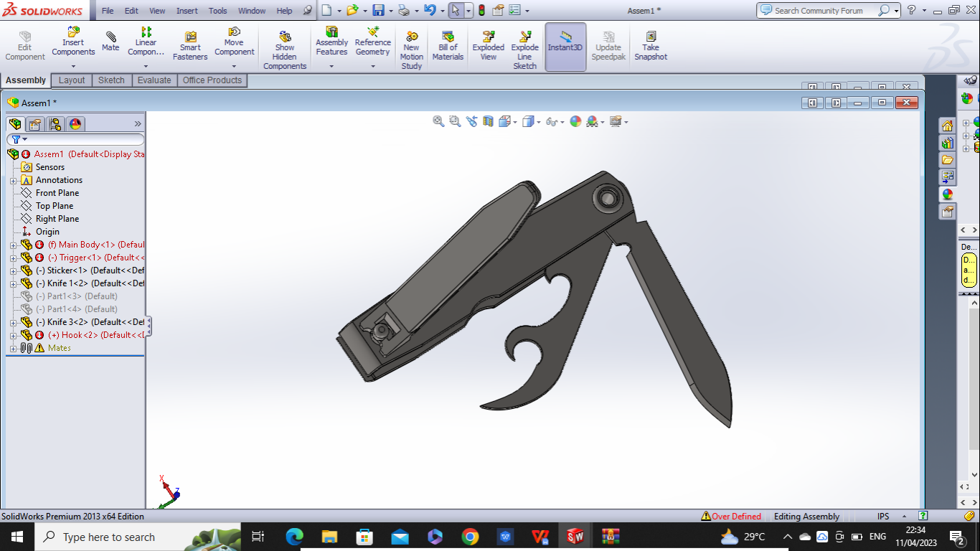
Task: Expand the Annotations tree node
Action: coord(13,180)
